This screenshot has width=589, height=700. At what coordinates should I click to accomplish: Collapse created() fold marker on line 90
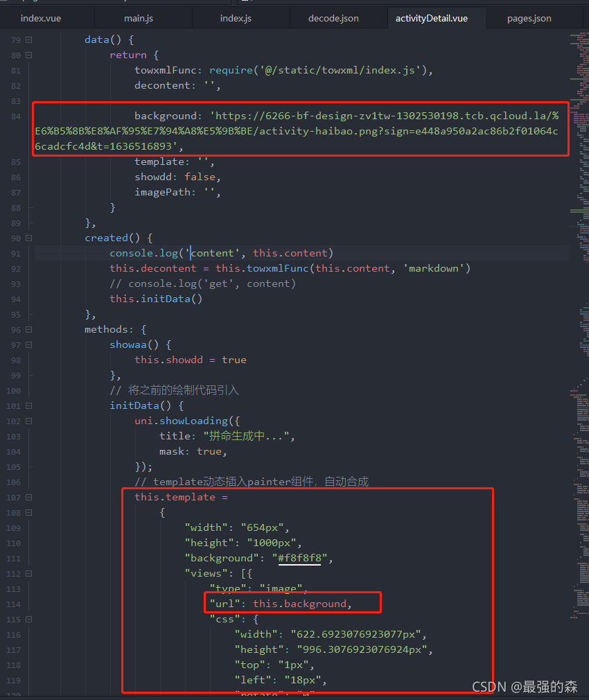(x=28, y=238)
